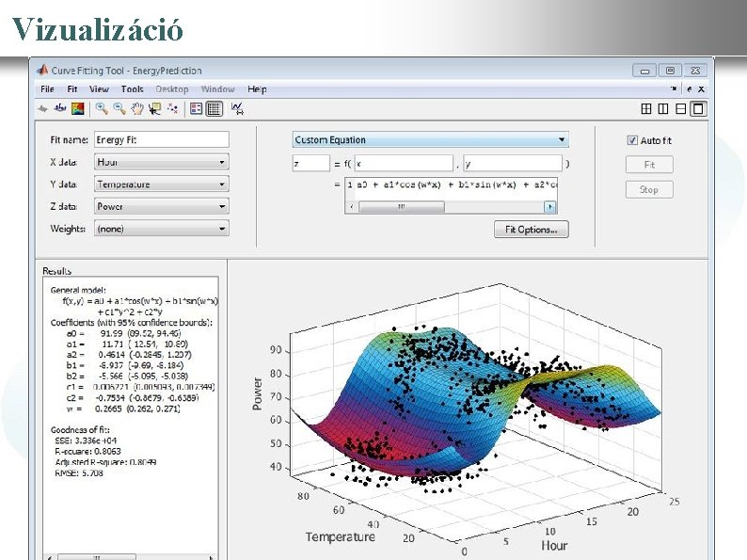
Task: Toggle the Legend toolbar icon
Action: 196,108
